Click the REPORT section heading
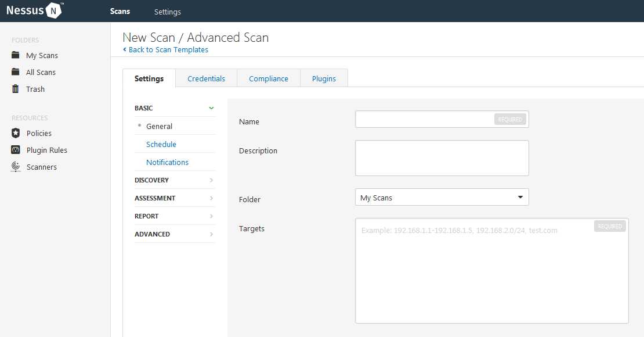The image size is (644, 337). (147, 216)
